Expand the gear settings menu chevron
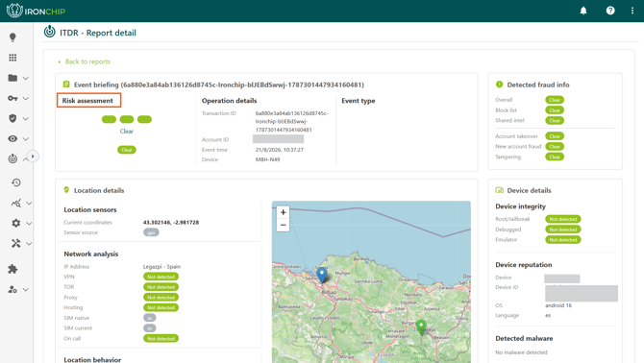Viewport: 644px width, 363px height. coord(29,224)
